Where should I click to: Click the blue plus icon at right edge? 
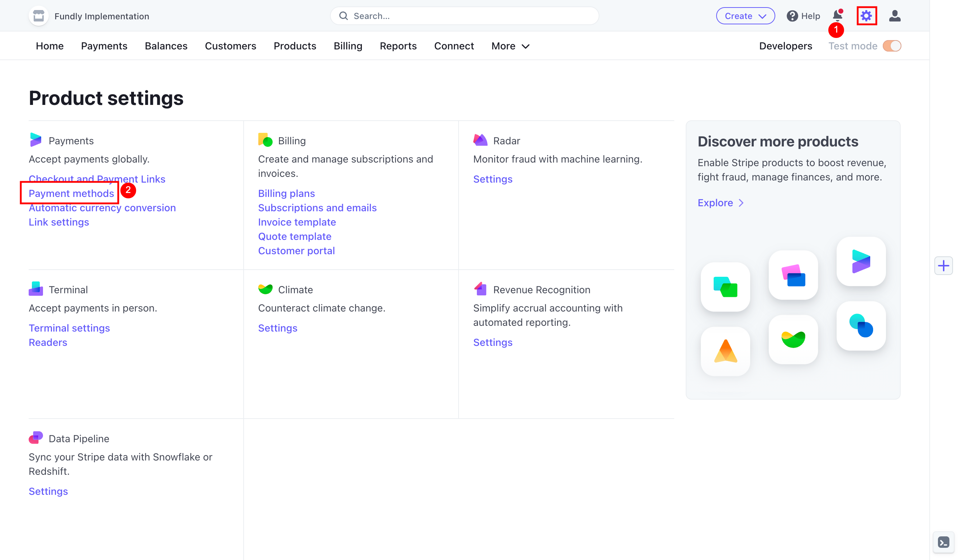pyautogui.click(x=944, y=266)
